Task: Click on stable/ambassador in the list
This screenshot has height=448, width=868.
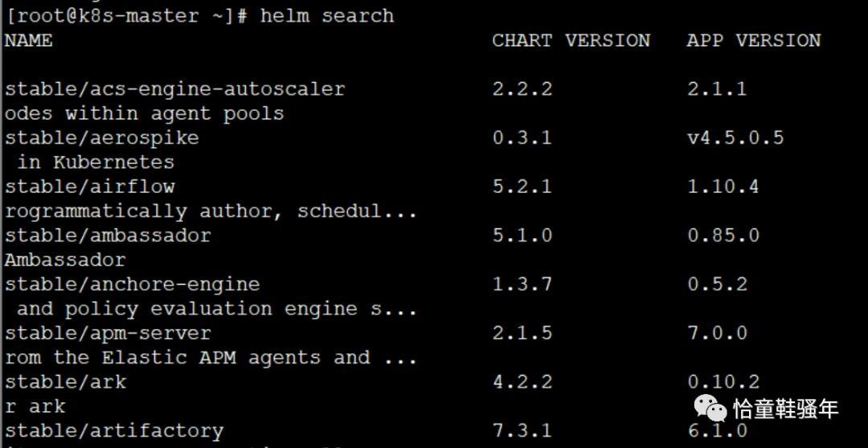Action: [108, 236]
